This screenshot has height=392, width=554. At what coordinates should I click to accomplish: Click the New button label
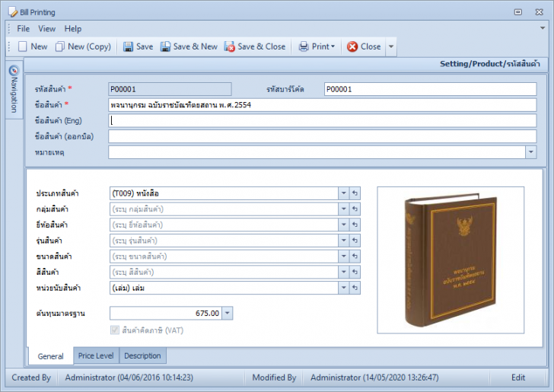coord(39,46)
